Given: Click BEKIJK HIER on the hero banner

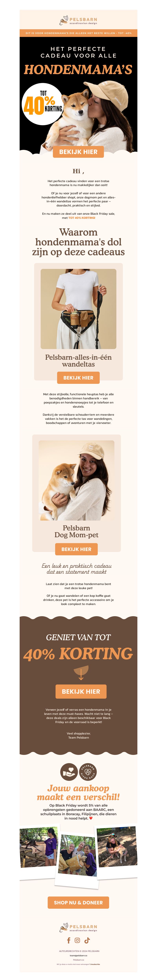Looking at the screenshot, I should pyautogui.click(x=78, y=152).
